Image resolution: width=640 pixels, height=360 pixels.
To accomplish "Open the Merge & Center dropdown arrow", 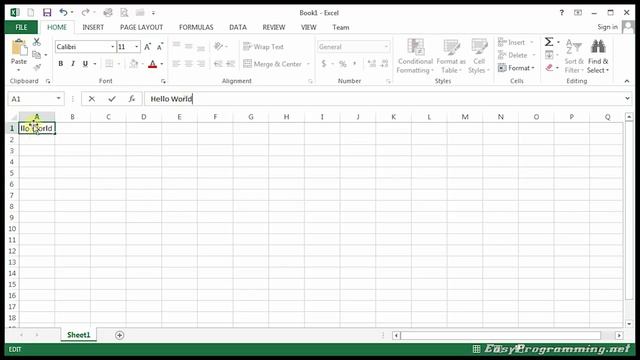I will pyautogui.click(x=308, y=64).
